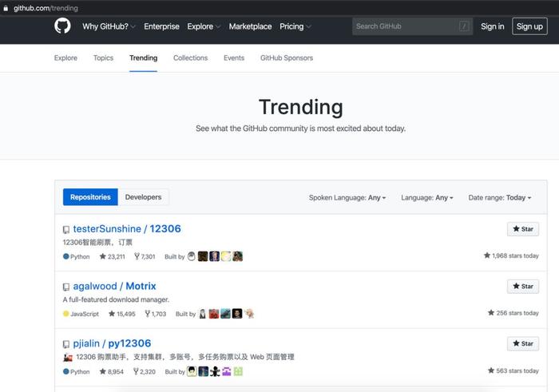Viewport: 559px width, 392px height.
Task: Click second contributor avatar of agalwood / Motrix
Action: 214,314
